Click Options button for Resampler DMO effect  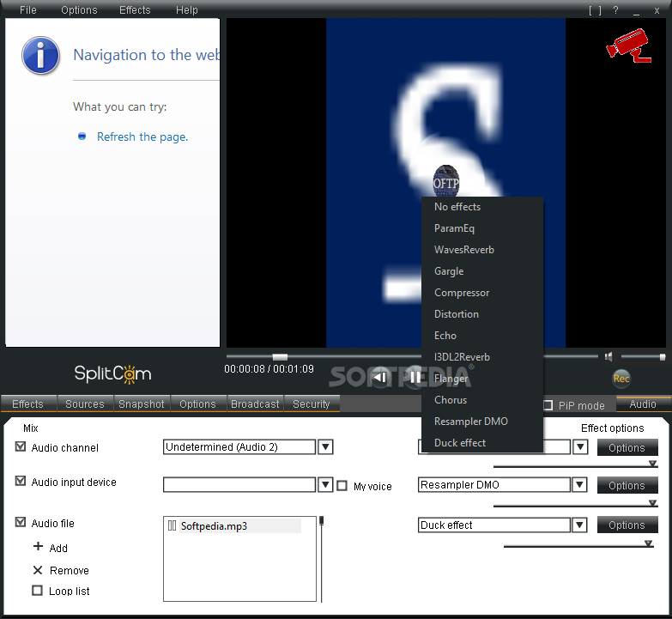pos(627,485)
